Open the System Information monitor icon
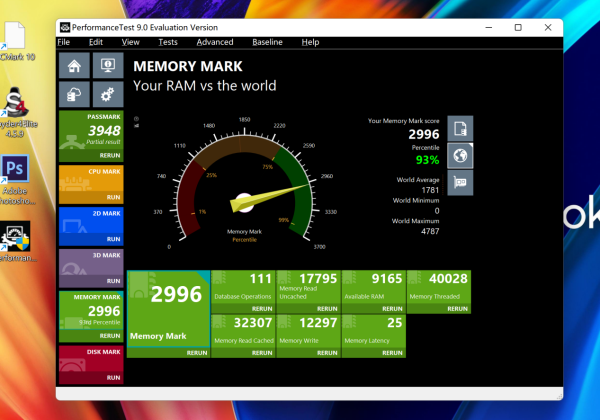Screen dimensions: 600x420 pos(108,65)
